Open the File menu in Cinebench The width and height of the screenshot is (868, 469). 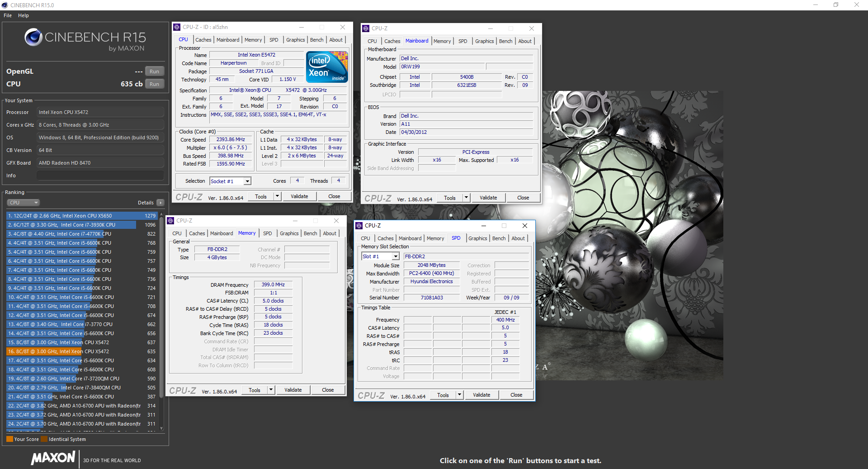click(x=8, y=15)
